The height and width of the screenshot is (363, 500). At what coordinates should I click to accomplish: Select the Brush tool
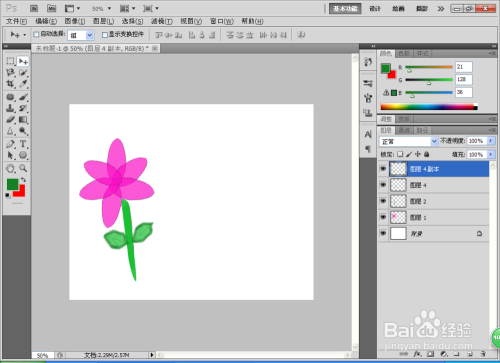pos(23,97)
